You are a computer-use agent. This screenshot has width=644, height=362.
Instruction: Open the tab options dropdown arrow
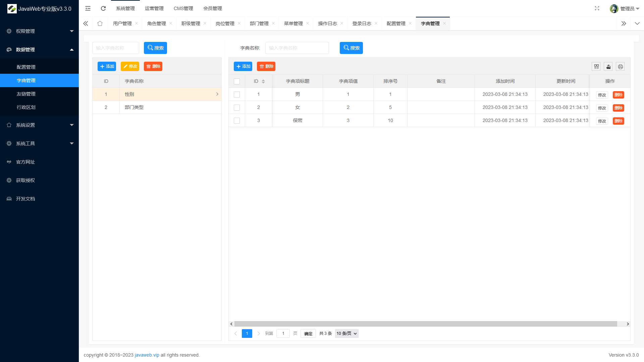point(637,23)
